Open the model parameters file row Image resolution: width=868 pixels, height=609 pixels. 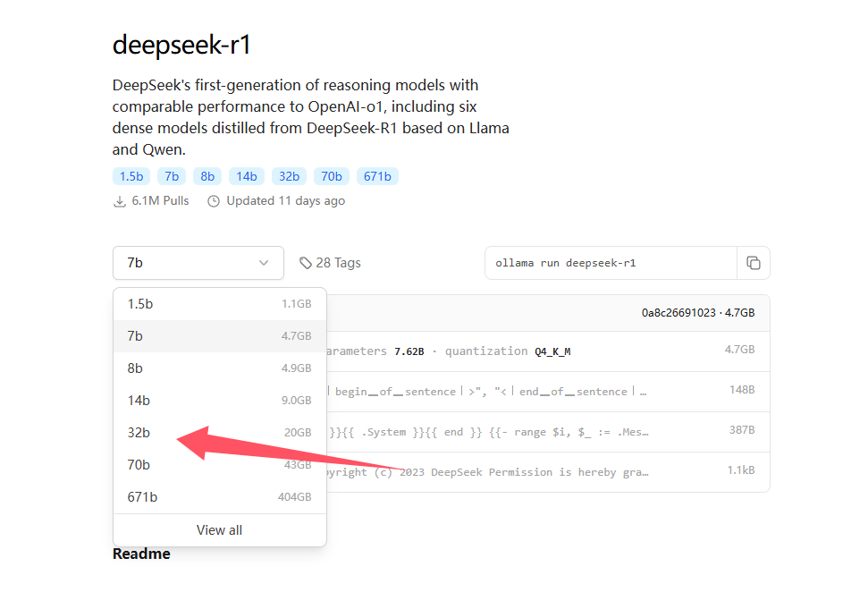pyautogui.click(x=545, y=351)
